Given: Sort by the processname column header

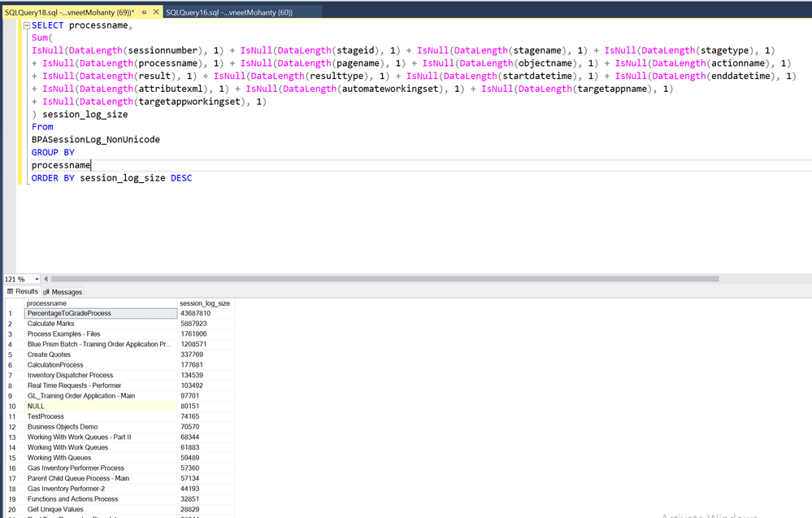Looking at the screenshot, I should click(101, 303).
